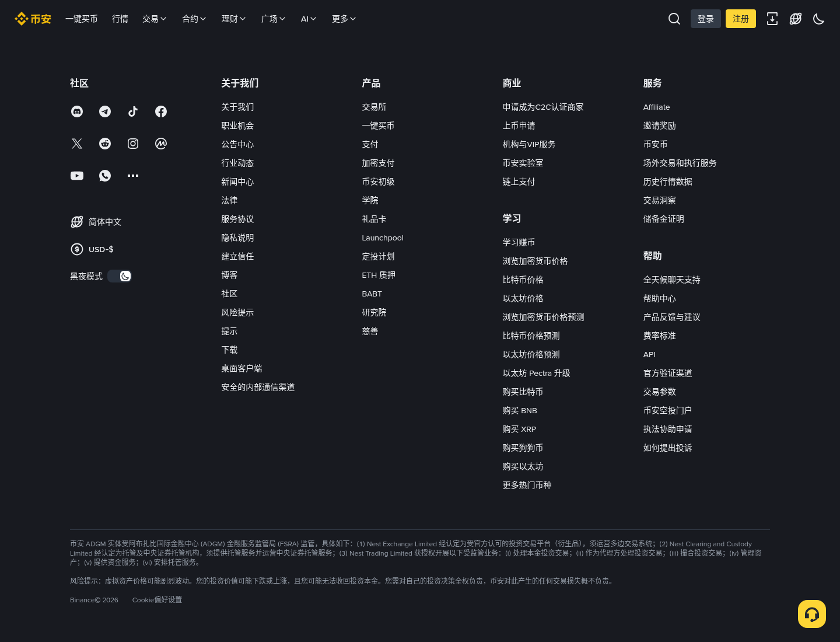Open the 学习赚币 link
The image size is (840, 642).
tap(519, 242)
